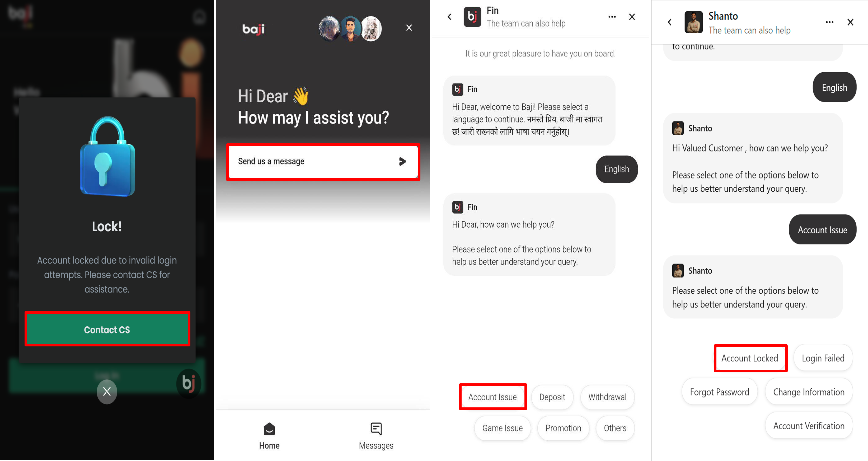Select the Game Issue option
Screen dimensions: 868x461
pyautogui.click(x=503, y=428)
